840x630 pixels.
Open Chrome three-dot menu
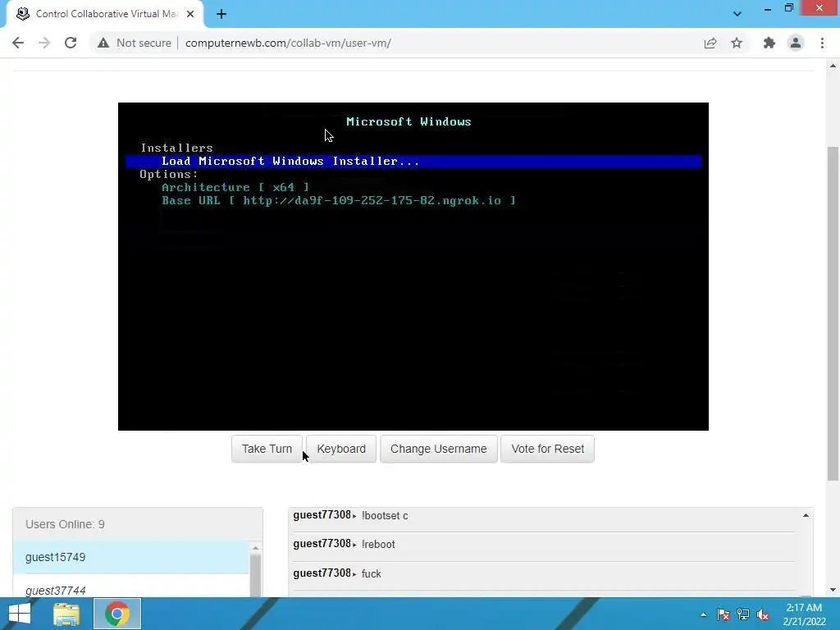(x=822, y=43)
